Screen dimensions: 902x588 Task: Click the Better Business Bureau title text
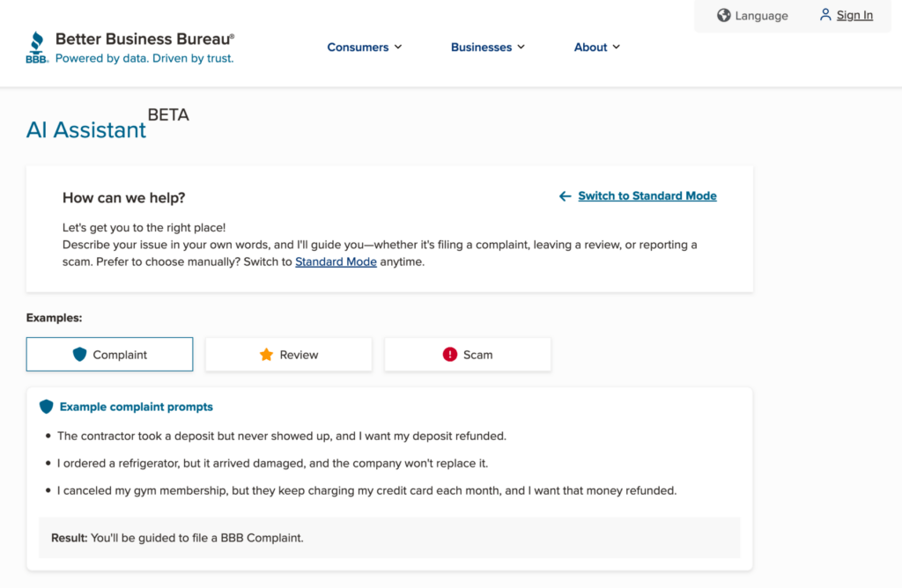pos(144,39)
